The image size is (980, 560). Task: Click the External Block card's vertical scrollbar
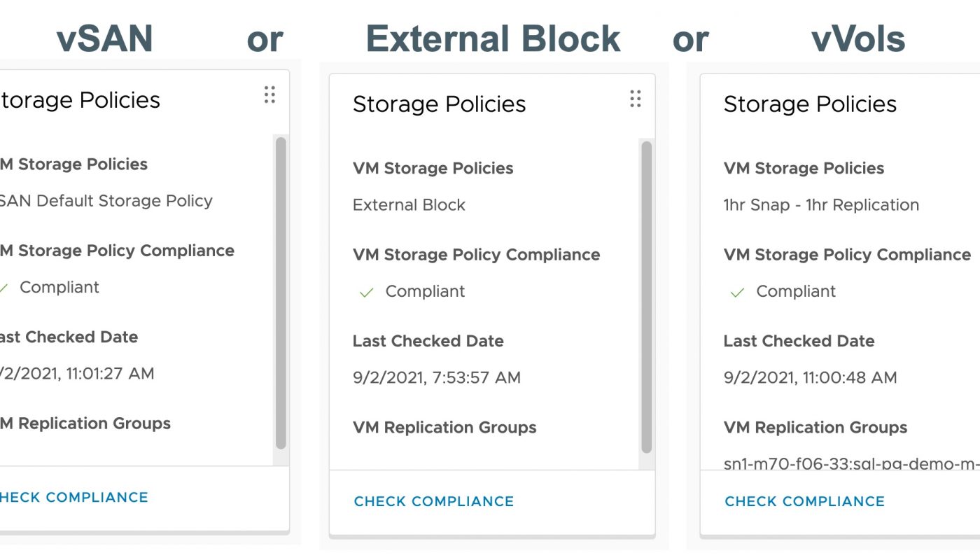(647, 297)
